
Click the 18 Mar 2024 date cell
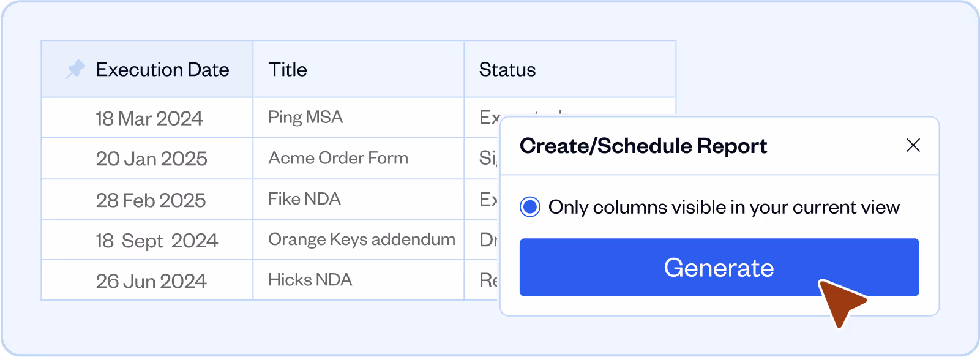(x=149, y=118)
